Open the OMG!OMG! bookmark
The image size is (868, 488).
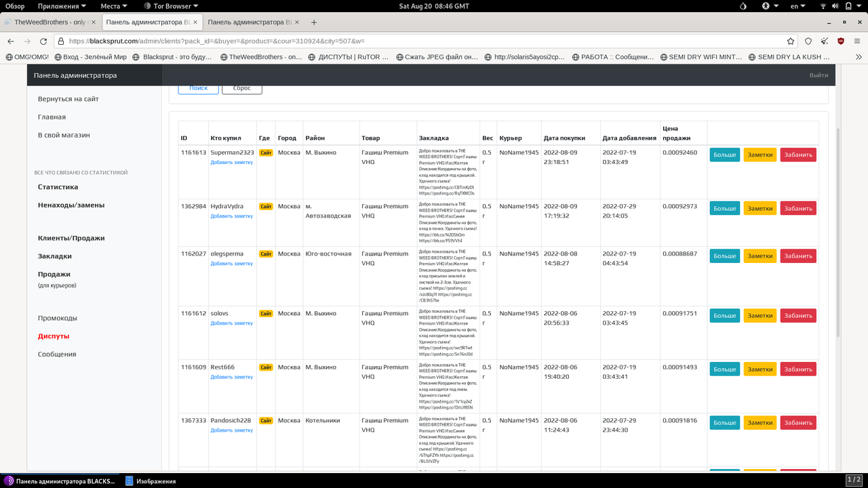[x=27, y=57]
